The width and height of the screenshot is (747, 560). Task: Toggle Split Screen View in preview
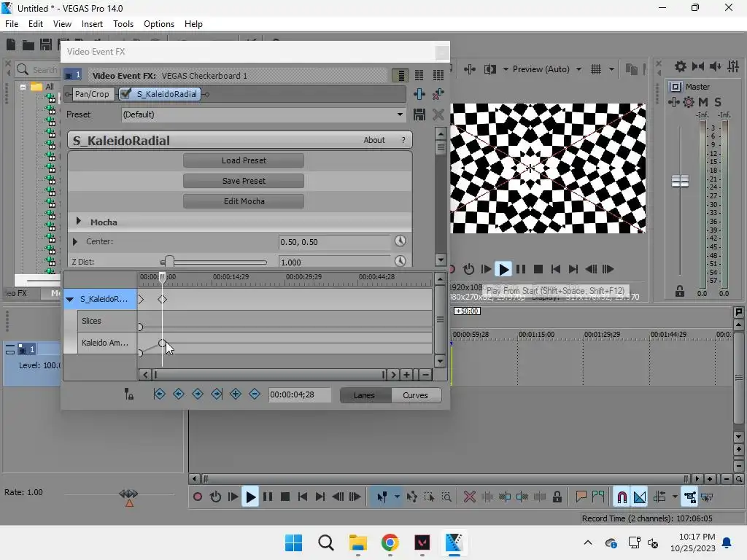[490, 69]
